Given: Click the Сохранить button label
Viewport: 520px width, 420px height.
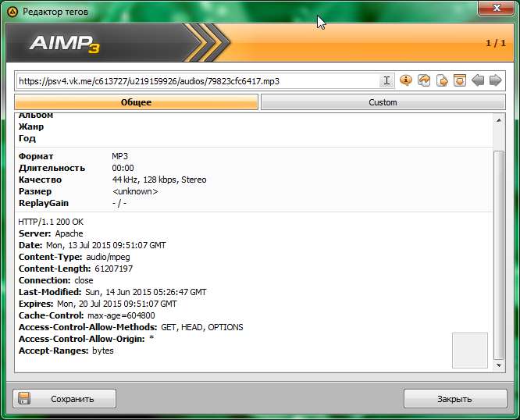Looking at the screenshot, I should (72, 398).
